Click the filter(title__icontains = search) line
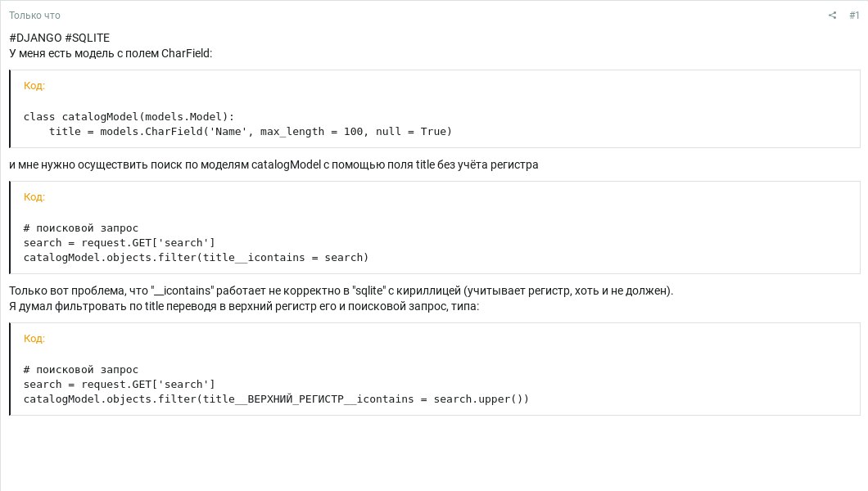The width and height of the screenshot is (868, 491). tap(196, 258)
